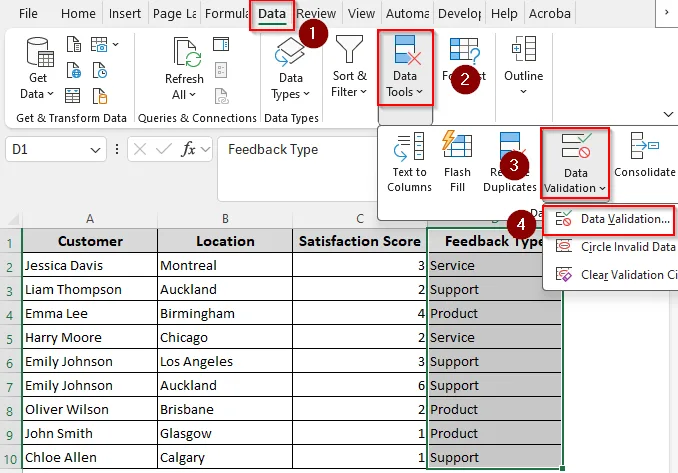Click the Data Validation split button
Viewport: 678px width, 473px height.
pyautogui.click(x=575, y=163)
